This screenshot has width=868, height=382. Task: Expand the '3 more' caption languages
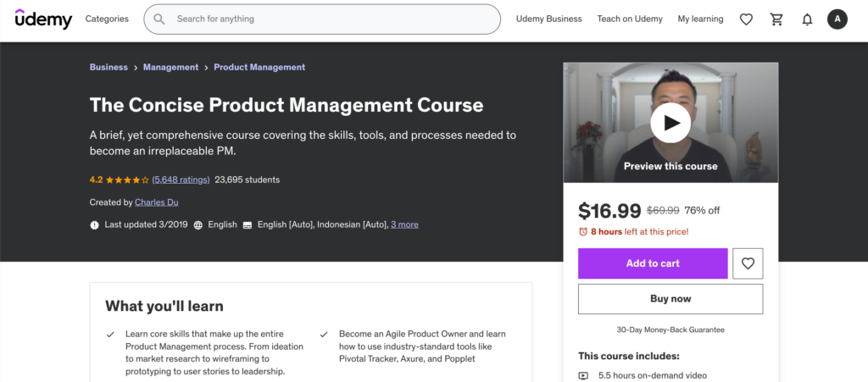point(404,224)
